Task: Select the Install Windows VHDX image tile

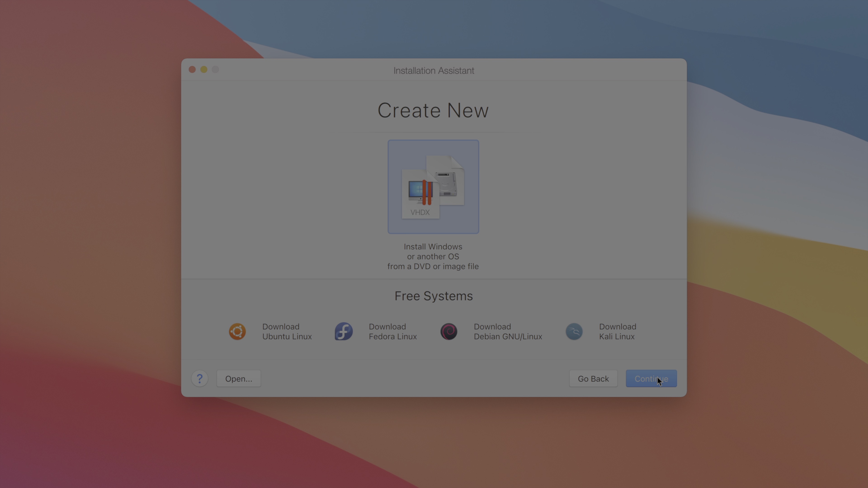Action: coord(433,187)
